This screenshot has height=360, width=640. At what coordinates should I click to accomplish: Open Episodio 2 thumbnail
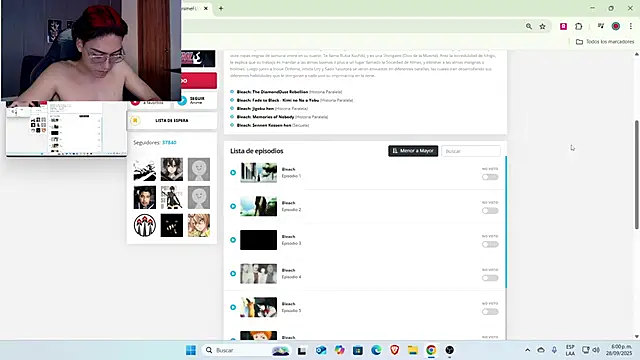258,206
